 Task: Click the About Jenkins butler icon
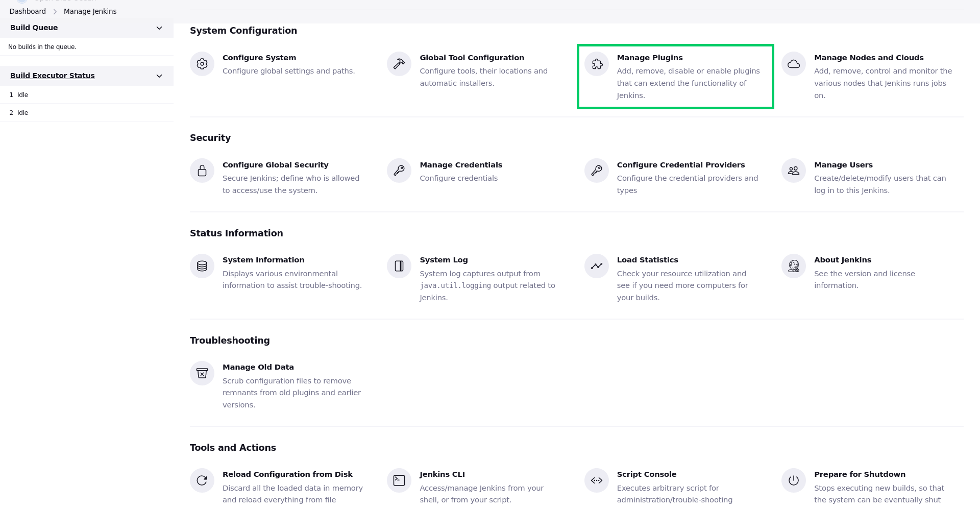point(794,266)
